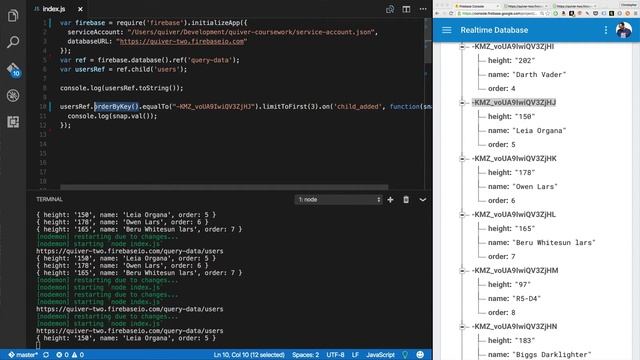The height and width of the screenshot is (360, 640).
Task: Open the '1: node' terminal dropdown
Action: pos(338,200)
